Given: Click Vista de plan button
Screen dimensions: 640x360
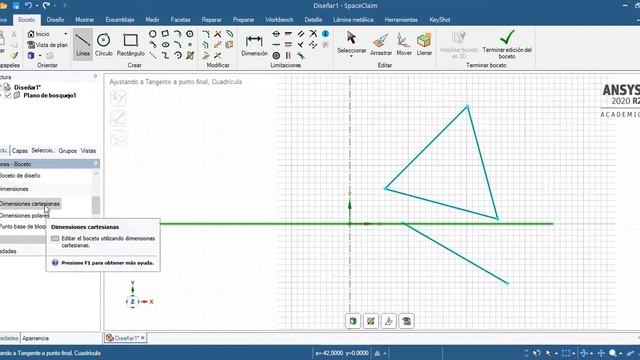Looking at the screenshot, I should (47, 45).
